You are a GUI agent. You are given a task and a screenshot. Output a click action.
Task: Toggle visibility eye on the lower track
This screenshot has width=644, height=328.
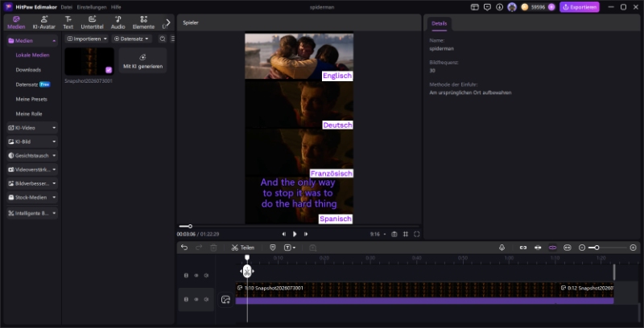(x=196, y=299)
